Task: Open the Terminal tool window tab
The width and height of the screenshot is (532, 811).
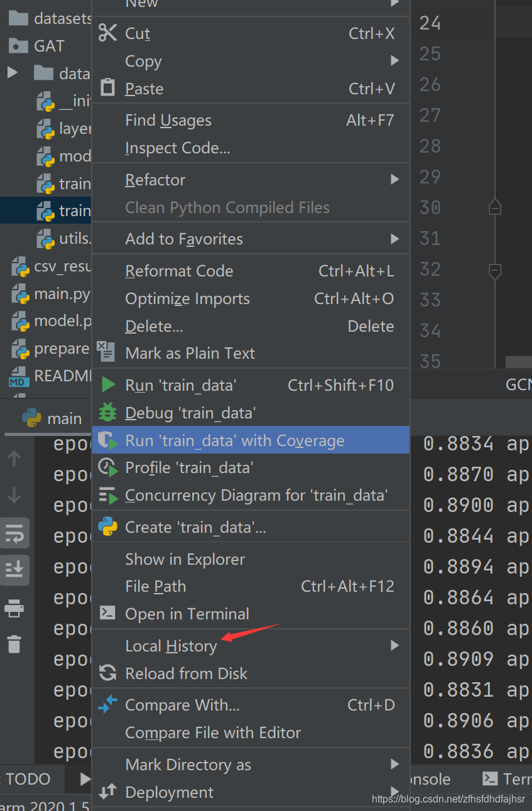Action: point(506,779)
